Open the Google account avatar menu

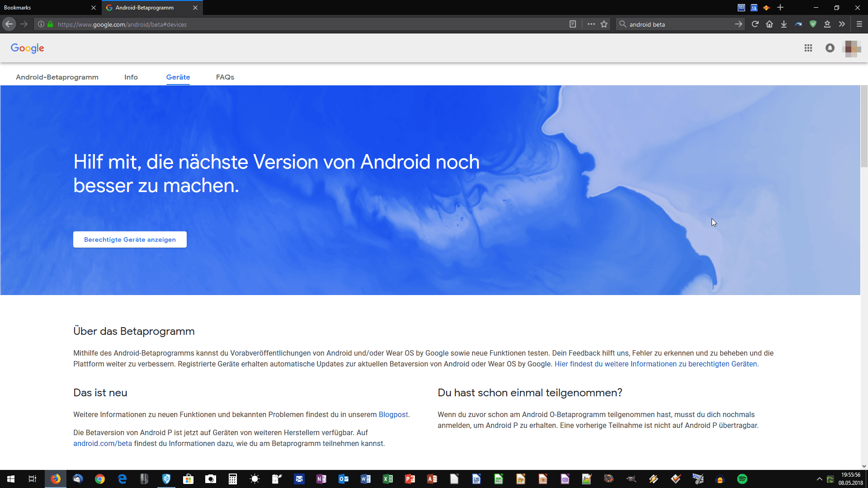click(x=852, y=48)
